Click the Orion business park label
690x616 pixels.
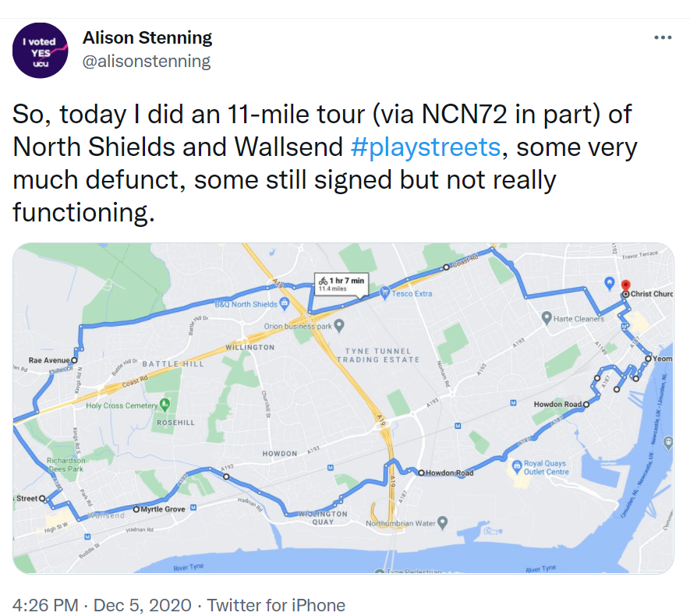(299, 327)
